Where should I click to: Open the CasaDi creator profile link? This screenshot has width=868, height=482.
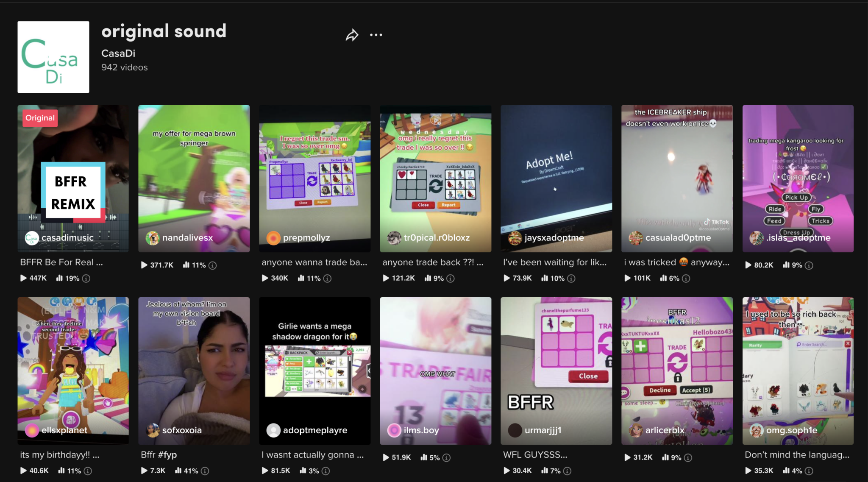118,53
